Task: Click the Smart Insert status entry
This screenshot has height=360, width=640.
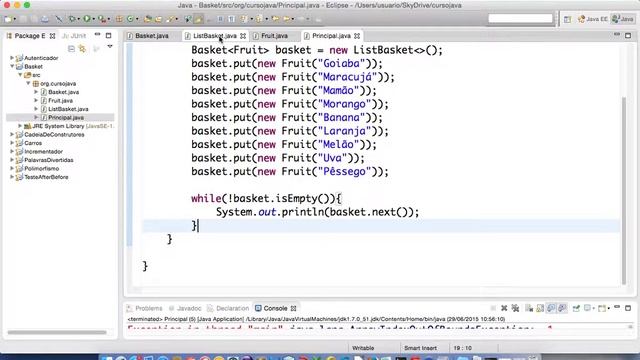Action: 420,348
